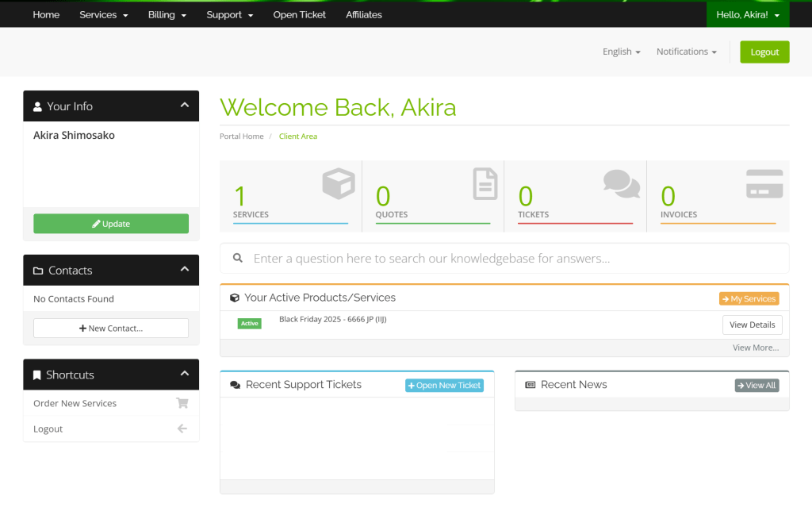Click the shopping cart icon in Shortcuts
Screen dimensions: 812x511
182,403
